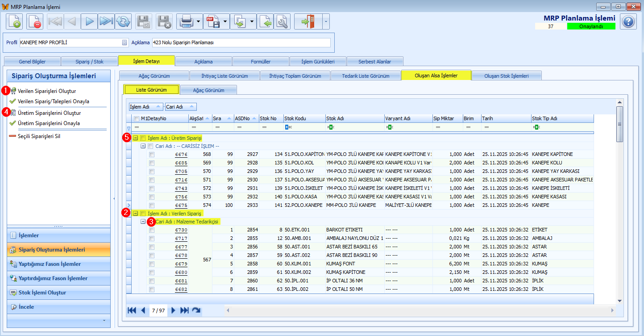Screen dimensions: 644x336
Task: Tick checkbox for İşlem Adı : Üretim Siparişi group
Action: pyautogui.click(x=143, y=138)
